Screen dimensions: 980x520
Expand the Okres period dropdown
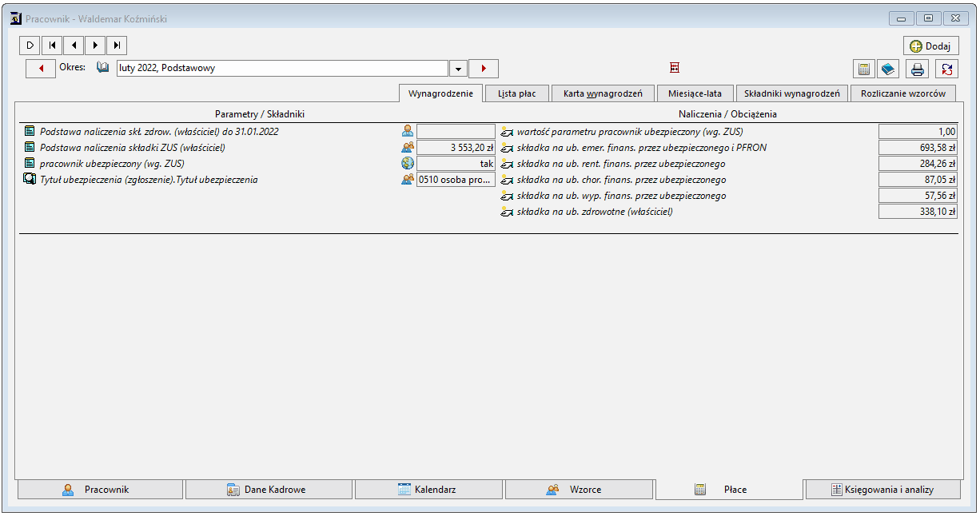point(458,69)
